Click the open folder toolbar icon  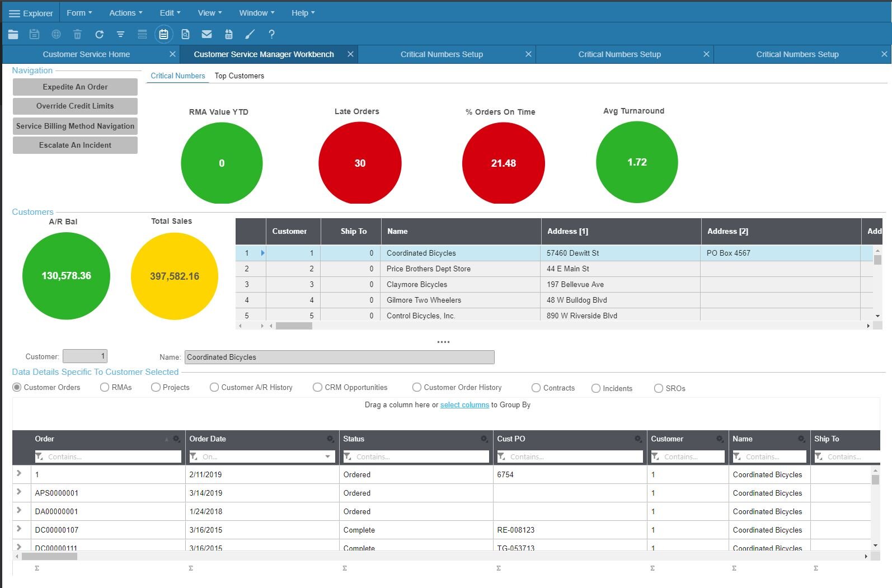pos(13,35)
